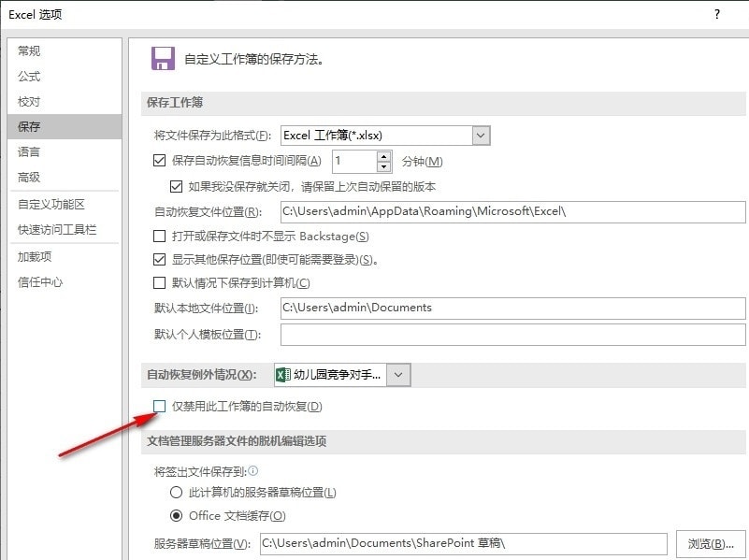Select Office 文档缓存 radio button
Viewport: 749px width, 560px height.
[x=177, y=516]
